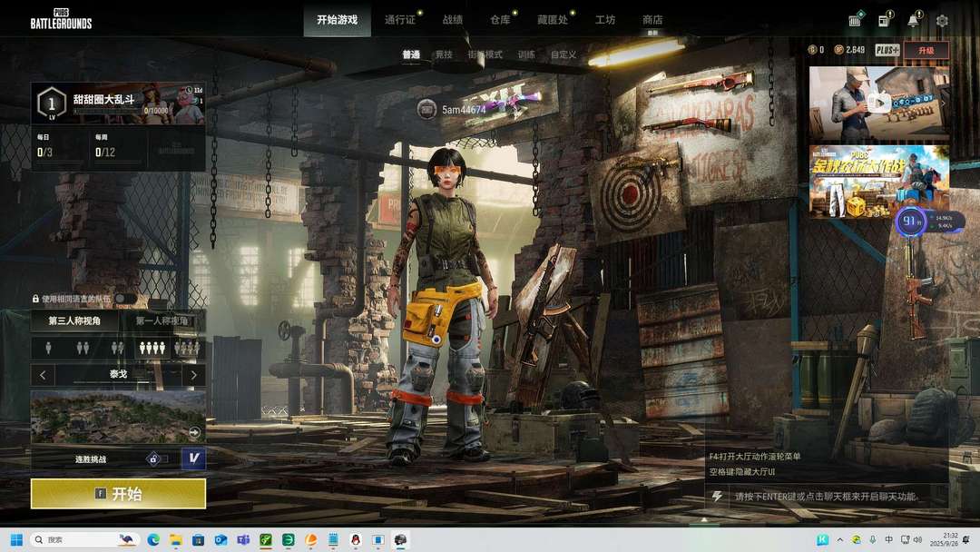
Task: Select the duo two-player icon
Action: pos(83,349)
